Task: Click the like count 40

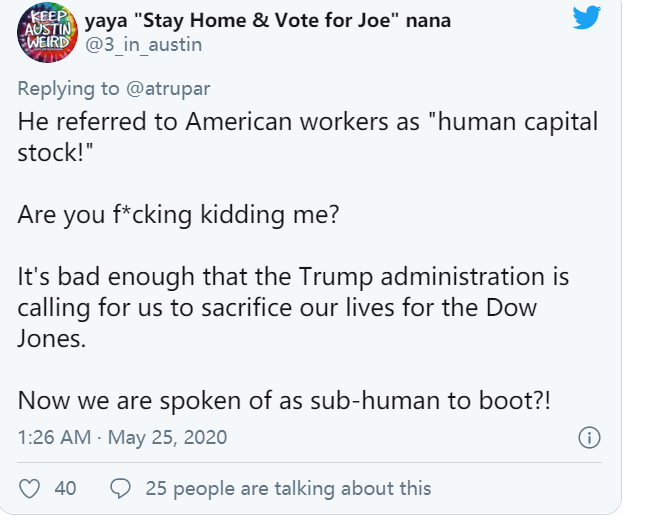Action: pyautogui.click(x=65, y=488)
